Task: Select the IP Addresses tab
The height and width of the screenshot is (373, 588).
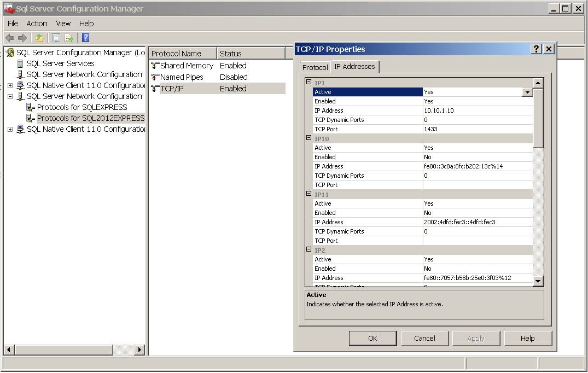Action: [355, 66]
